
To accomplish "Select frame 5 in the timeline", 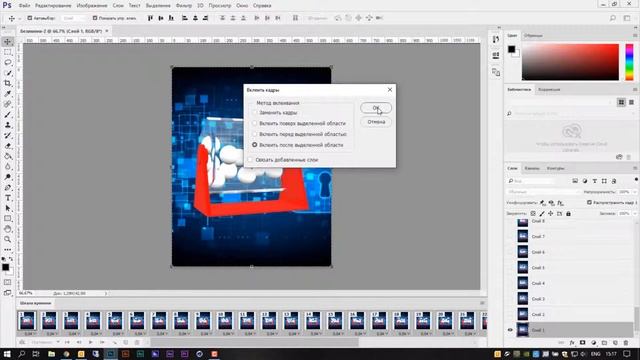I will (115, 321).
